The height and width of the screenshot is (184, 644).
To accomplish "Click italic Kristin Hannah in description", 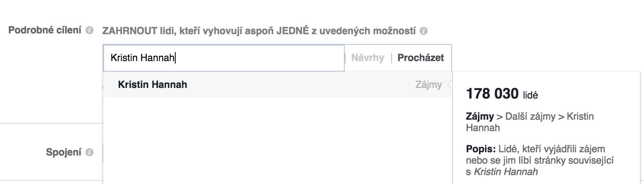I will (x=506, y=172).
